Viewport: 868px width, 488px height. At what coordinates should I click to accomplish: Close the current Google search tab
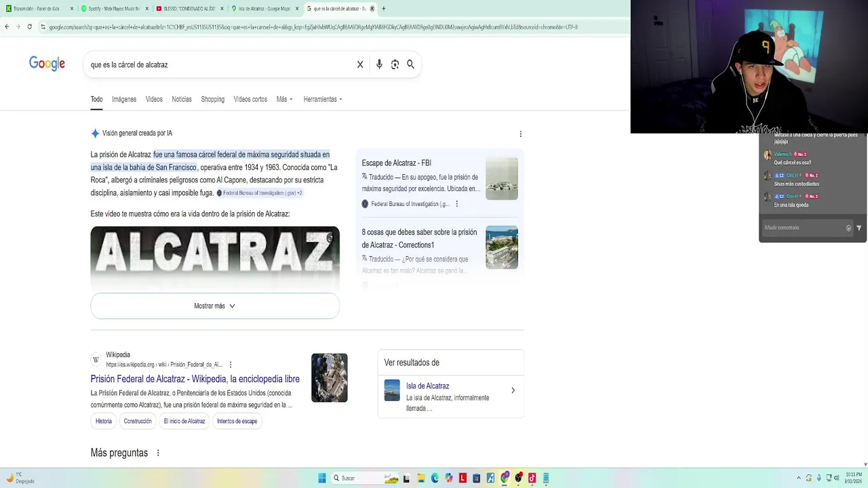372,9
